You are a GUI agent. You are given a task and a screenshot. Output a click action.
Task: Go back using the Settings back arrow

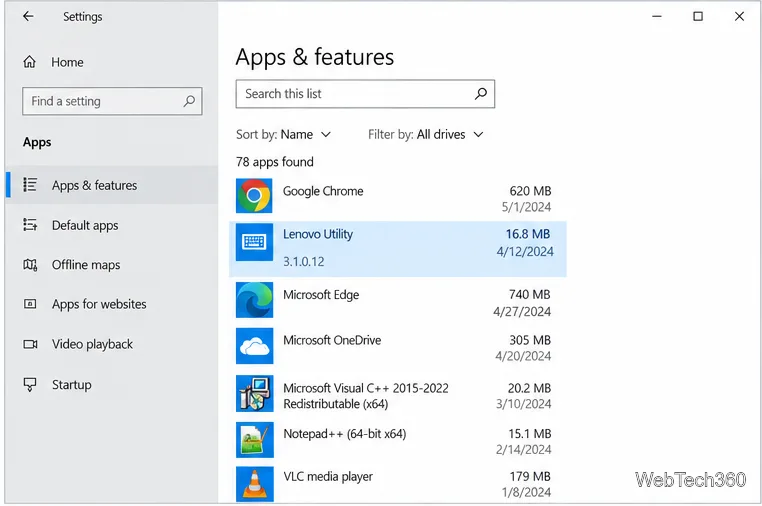[x=28, y=17]
